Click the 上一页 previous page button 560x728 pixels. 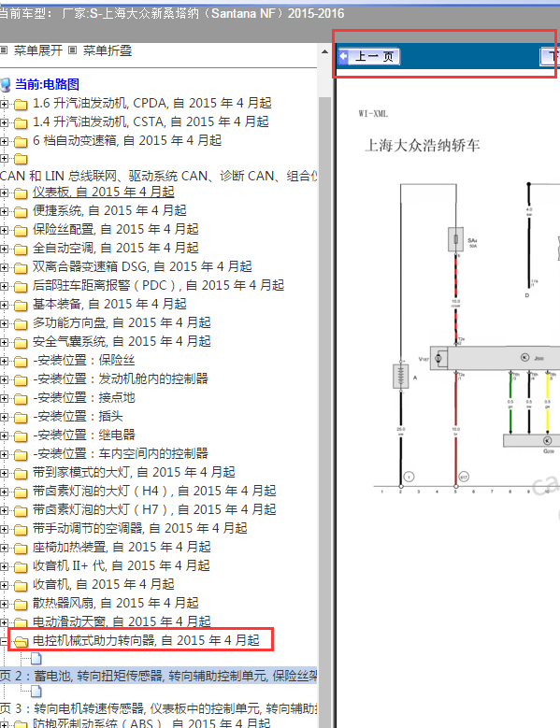click(x=369, y=57)
